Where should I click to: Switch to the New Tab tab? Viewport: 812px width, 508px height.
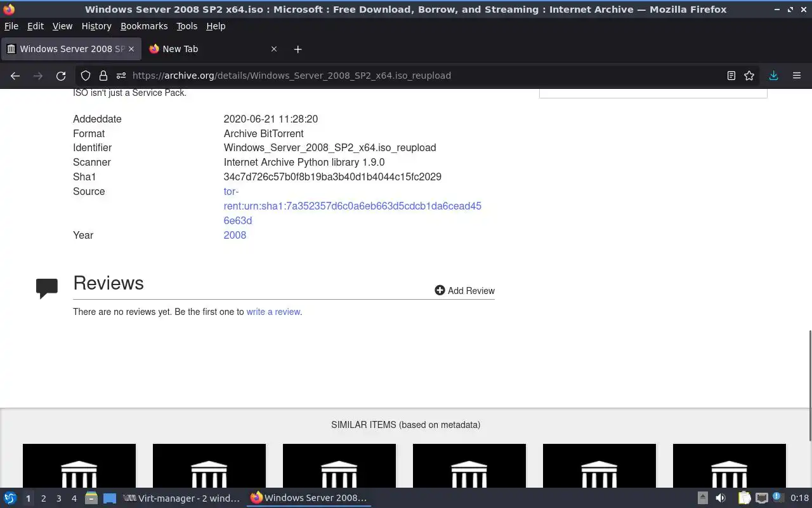pyautogui.click(x=213, y=49)
